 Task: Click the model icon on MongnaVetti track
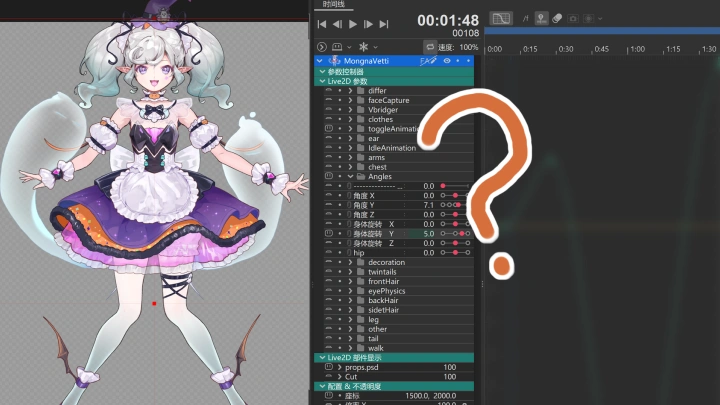(335, 61)
